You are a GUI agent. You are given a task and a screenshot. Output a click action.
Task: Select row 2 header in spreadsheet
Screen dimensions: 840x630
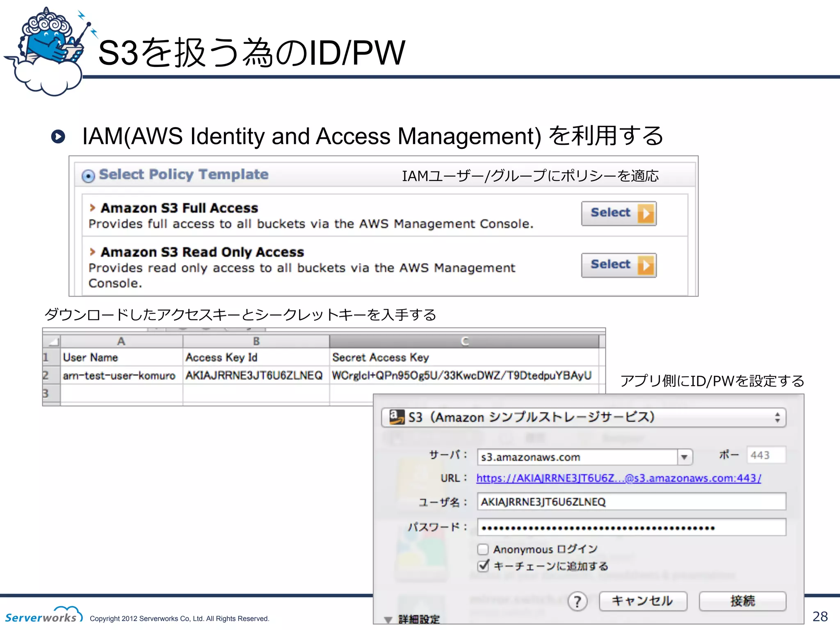point(51,375)
